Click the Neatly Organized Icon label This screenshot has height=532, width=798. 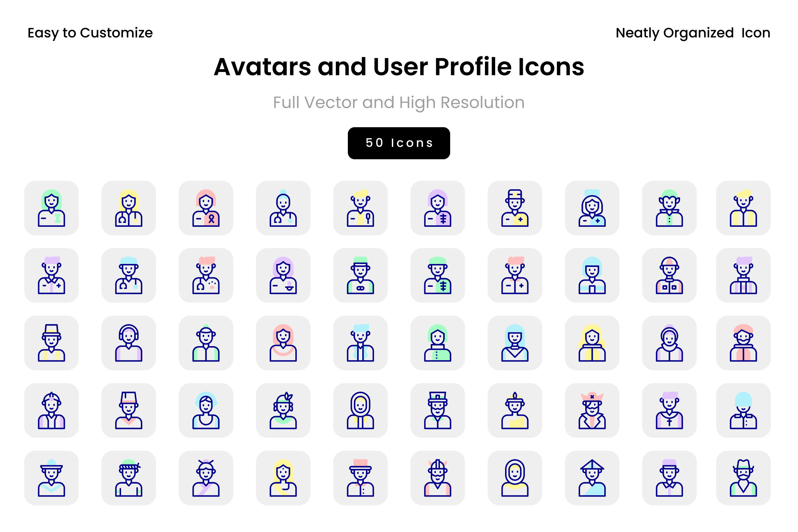tap(693, 33)
